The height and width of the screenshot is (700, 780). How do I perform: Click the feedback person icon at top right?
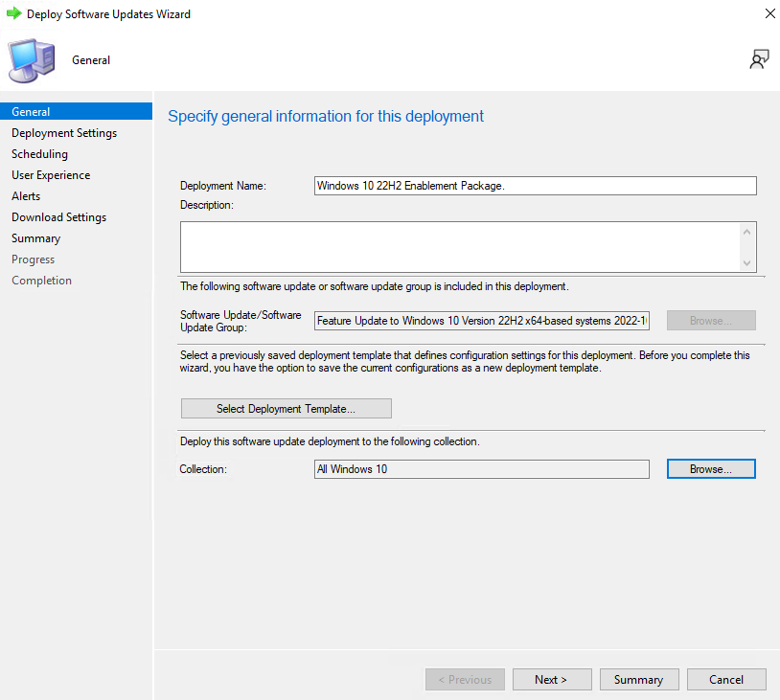759,59
